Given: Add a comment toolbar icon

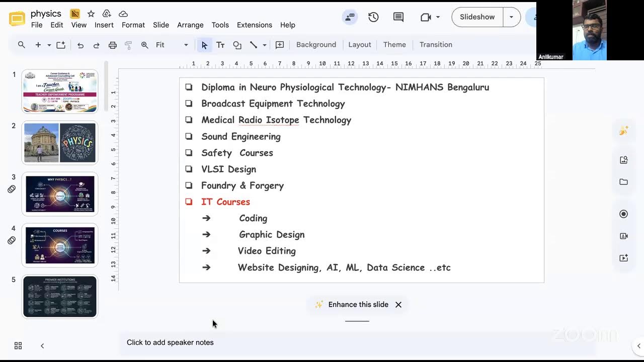Looking at the screenshot, I should coord(280,45).
